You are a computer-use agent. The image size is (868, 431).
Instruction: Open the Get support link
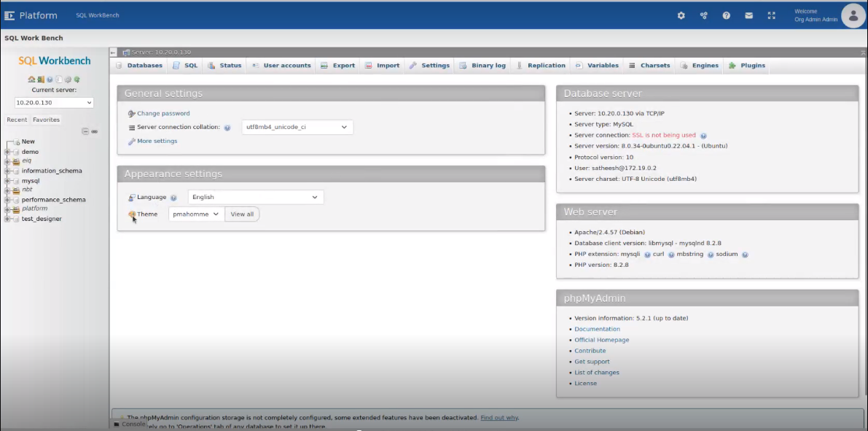pos(592,362)
